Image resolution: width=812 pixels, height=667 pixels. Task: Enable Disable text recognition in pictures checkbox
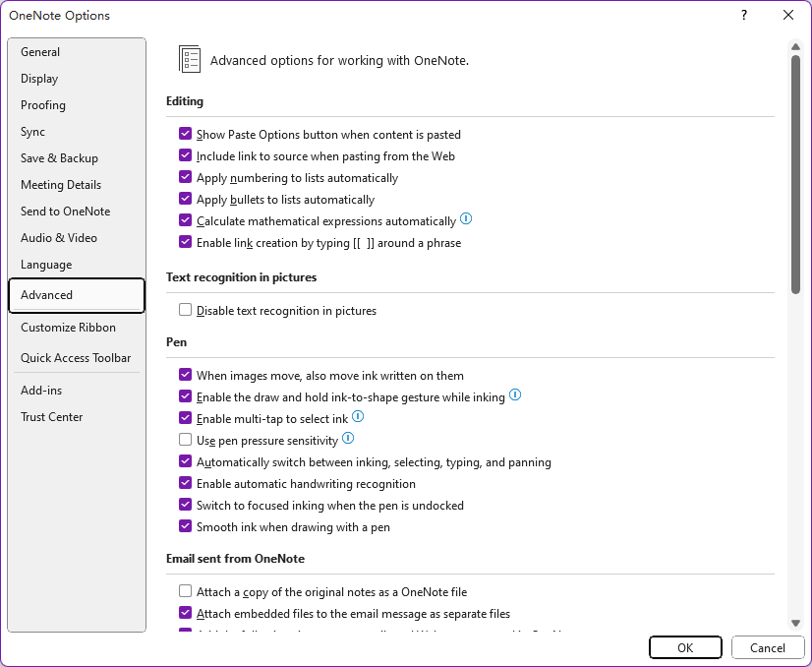(185, 311)
